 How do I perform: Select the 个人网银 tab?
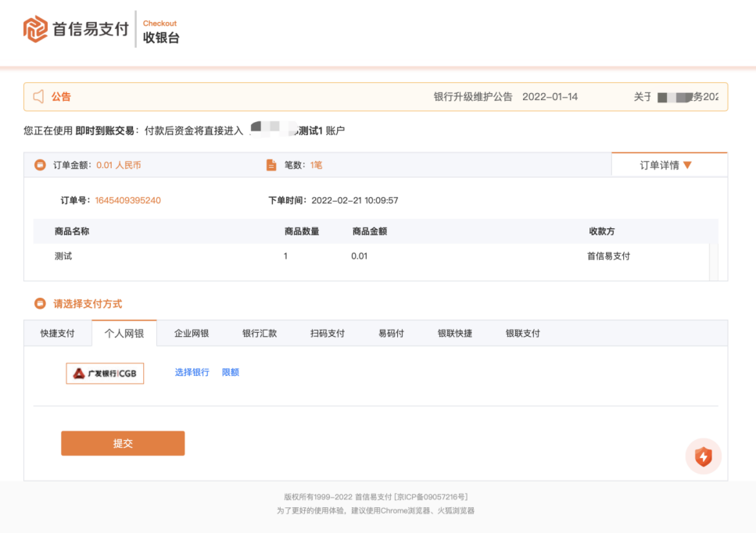(124, 333)
